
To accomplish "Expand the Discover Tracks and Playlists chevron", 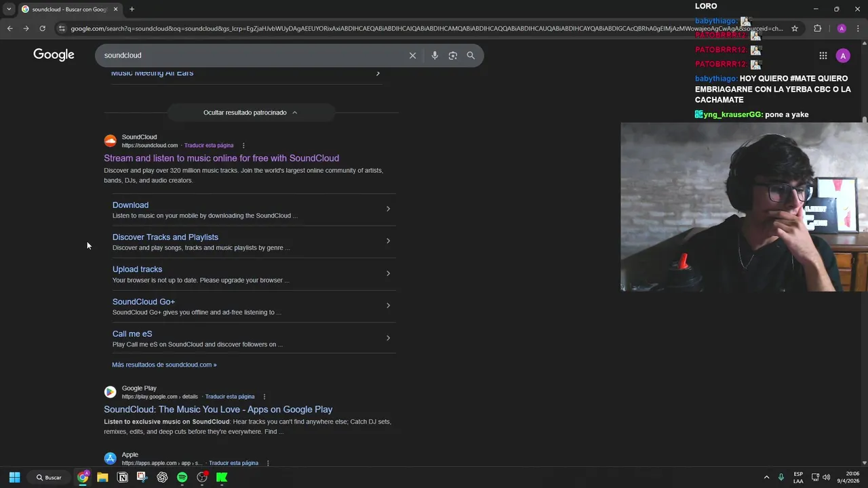I will pos(388,241).
